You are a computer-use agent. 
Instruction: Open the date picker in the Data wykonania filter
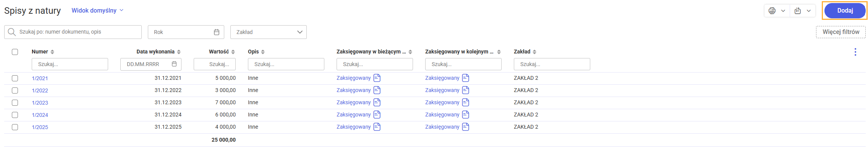click(x=174, y=64)
